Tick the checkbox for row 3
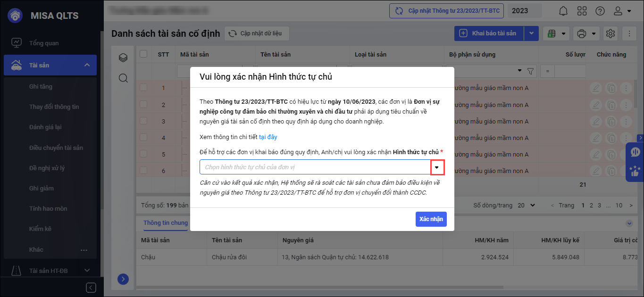This screenshot has width=644, height=297. [x=144, y=121]
